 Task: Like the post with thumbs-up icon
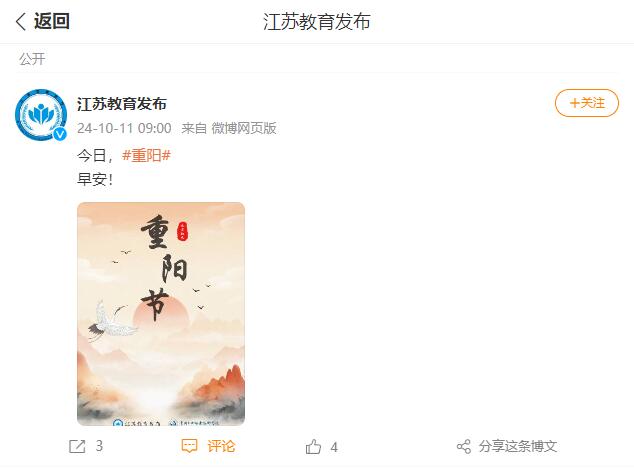point(313,447)
